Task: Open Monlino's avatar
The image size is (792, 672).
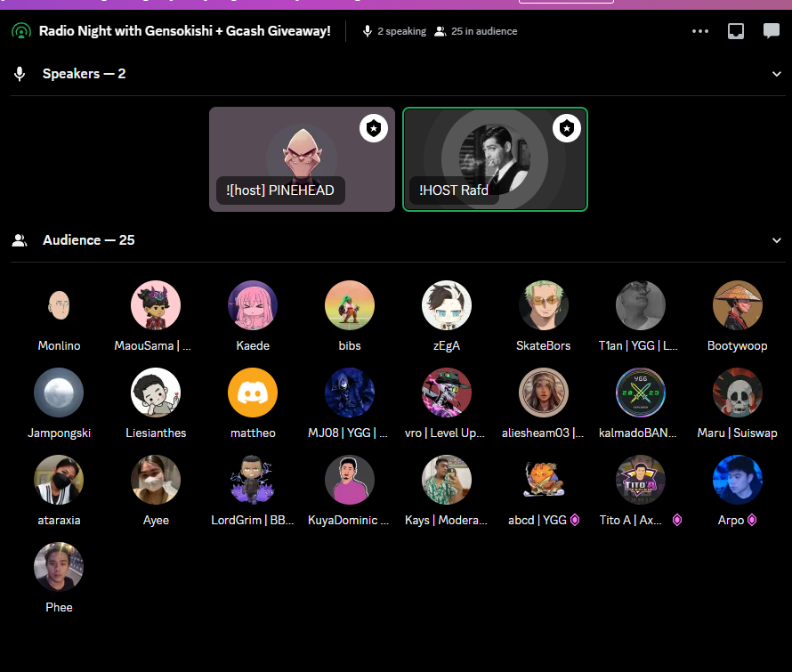Action: [59, 305]
